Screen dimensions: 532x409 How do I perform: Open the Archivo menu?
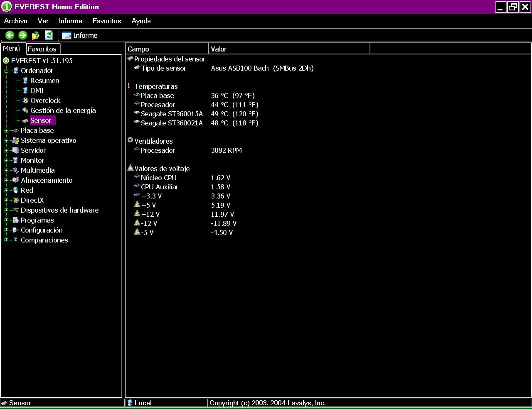pos(15,21)
